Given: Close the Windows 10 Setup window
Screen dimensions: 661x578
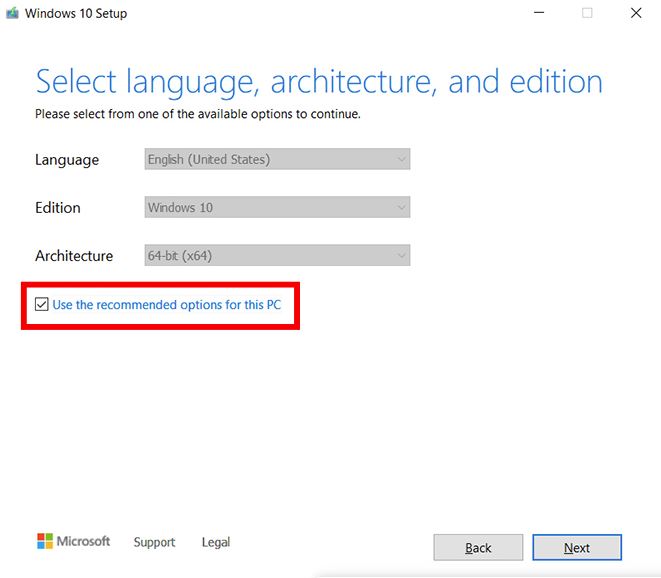Looking at the screenshot, I should pos(636,13).
